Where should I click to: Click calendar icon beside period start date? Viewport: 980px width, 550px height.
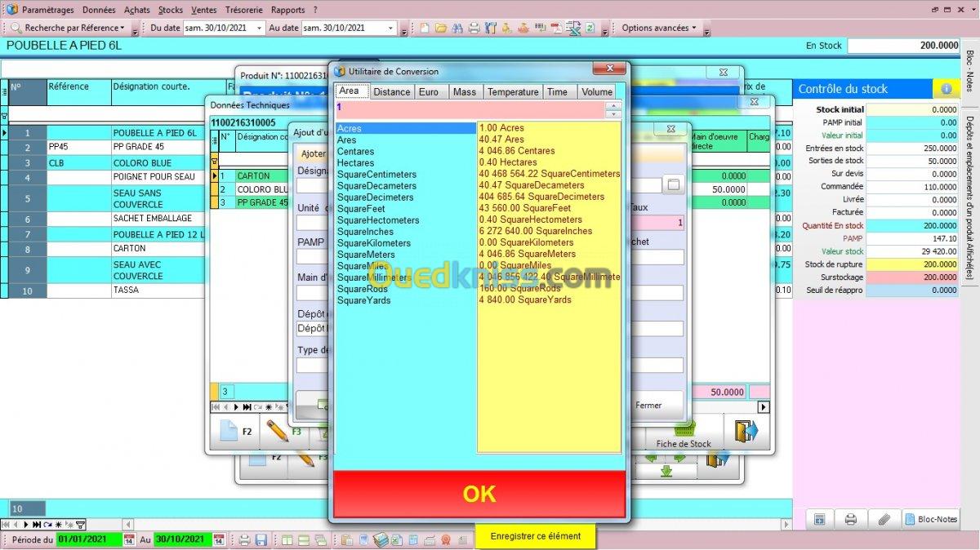(x=129, y=539)
